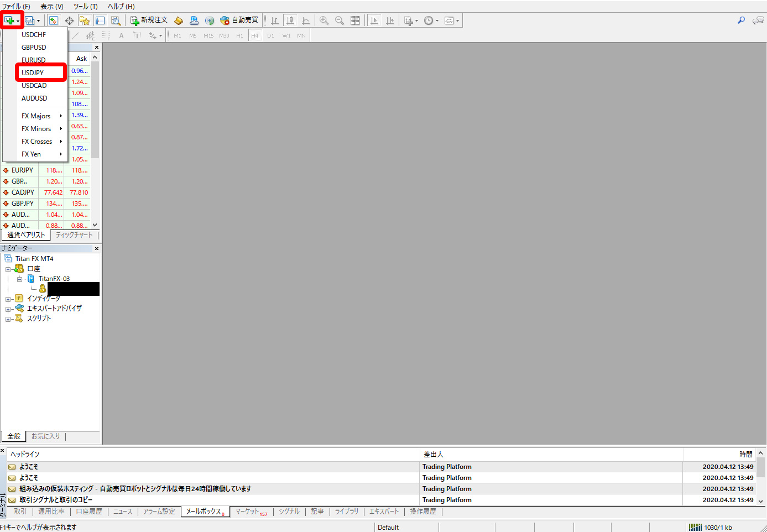Toggle the 自動売買 auto trading button
The height and width of the screenshot is (532, 767).
[239, 20]
